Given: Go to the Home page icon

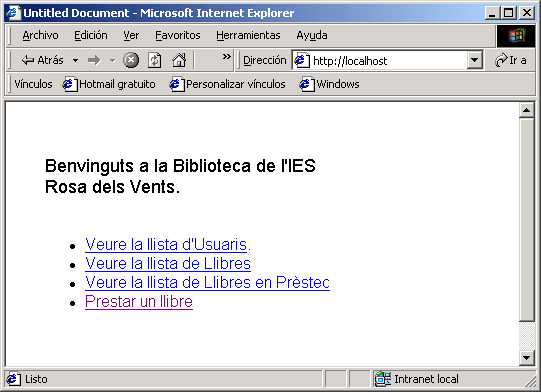Looking at the screenshot, I should pyautogui.click(x=179, y=60).
